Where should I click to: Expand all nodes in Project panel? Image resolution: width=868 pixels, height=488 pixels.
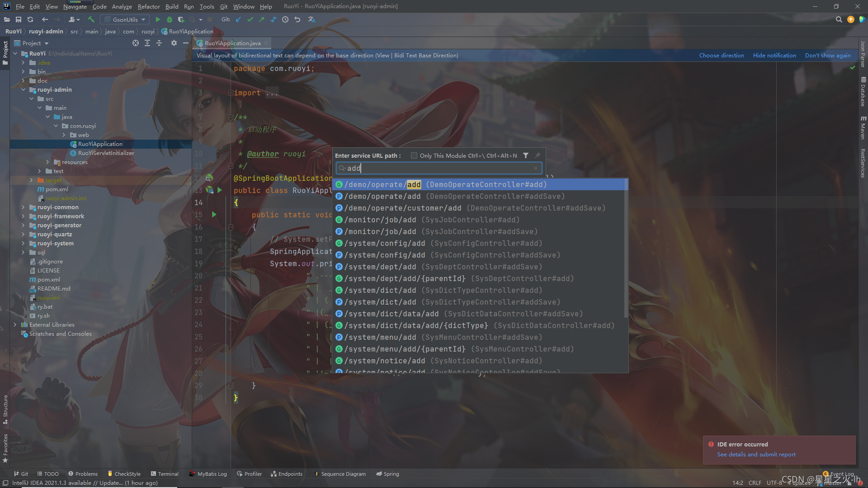click(x=147, y=43)
